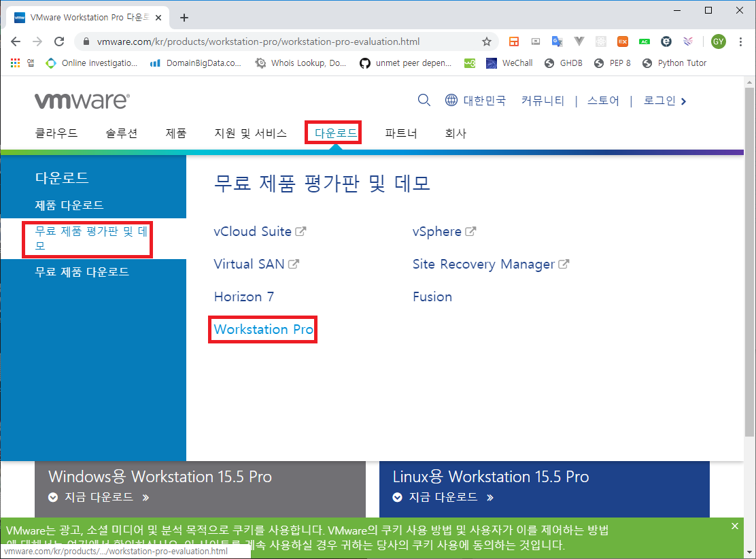Open the Python Tutor bookmark
Screen dimensions: 756x559
click(x=674, y=63)
